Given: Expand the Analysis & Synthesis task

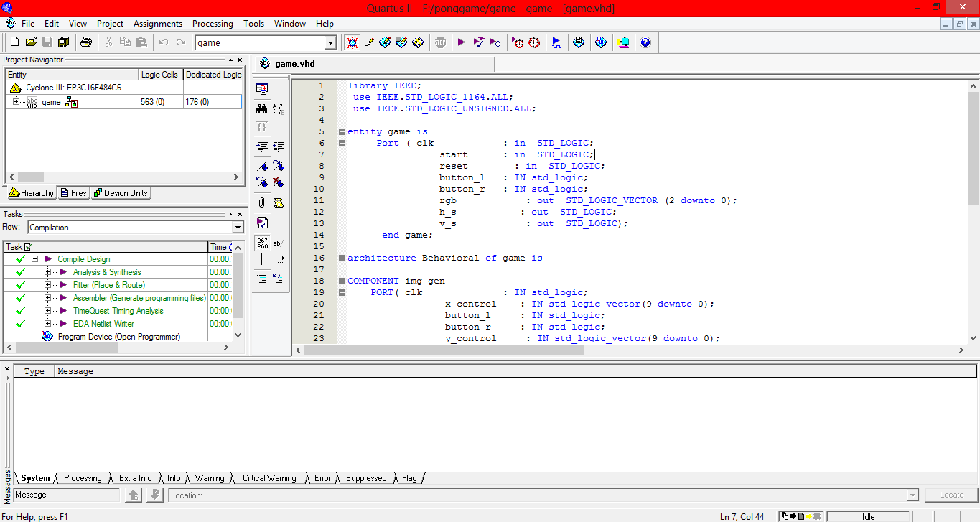Looking at the screenshot, I should pyautogui.click(x=48, y=272).
